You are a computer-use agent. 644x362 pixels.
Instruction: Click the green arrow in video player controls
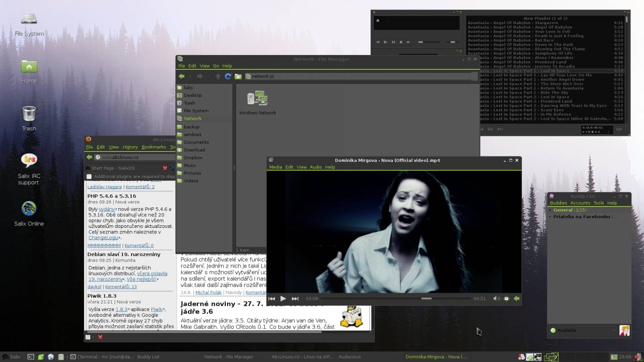[517, 299]
